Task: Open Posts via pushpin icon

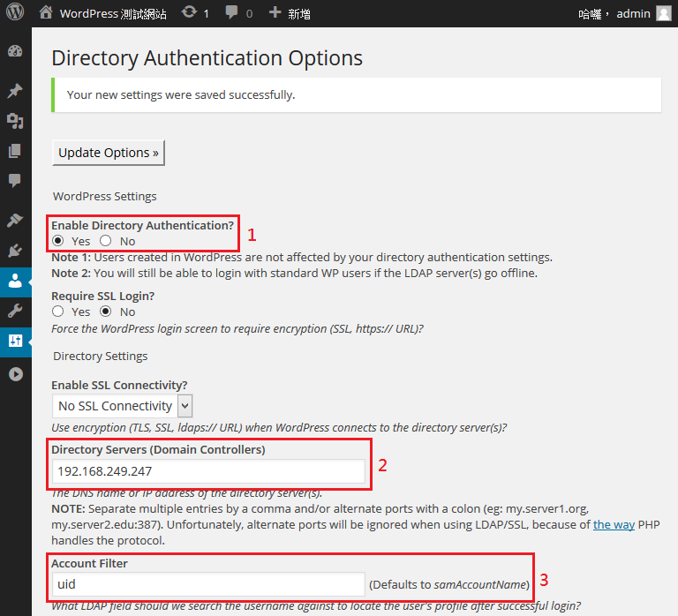Action: tap(15, 90)
